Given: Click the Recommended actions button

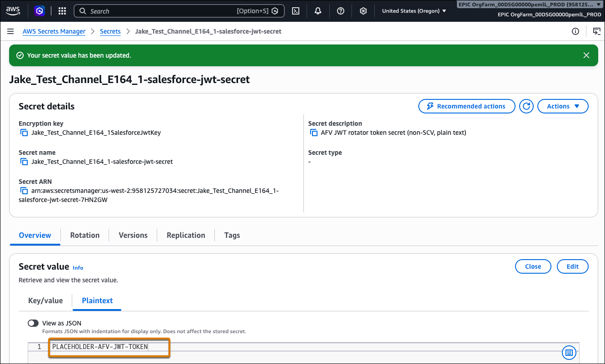Looking at the screenshot, I should tap(467, 106).
